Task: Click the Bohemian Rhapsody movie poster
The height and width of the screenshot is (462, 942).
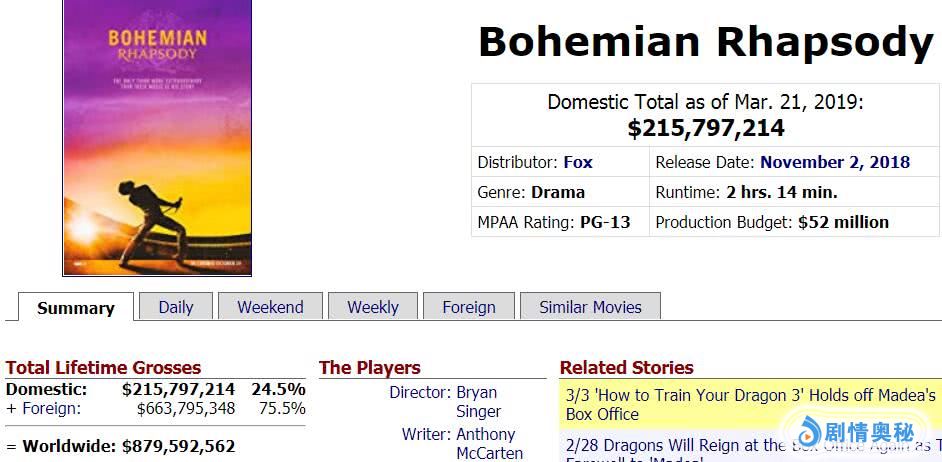Action: [157, 138]
